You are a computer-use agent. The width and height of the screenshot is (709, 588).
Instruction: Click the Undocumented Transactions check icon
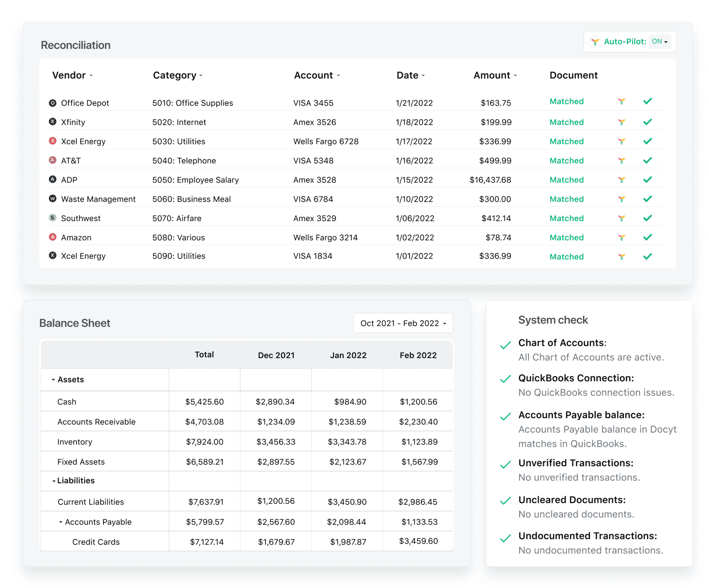pos(505,538)
